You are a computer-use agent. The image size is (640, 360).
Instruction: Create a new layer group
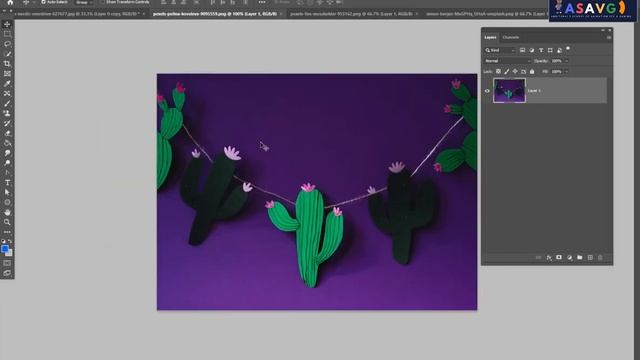[580, 258]
